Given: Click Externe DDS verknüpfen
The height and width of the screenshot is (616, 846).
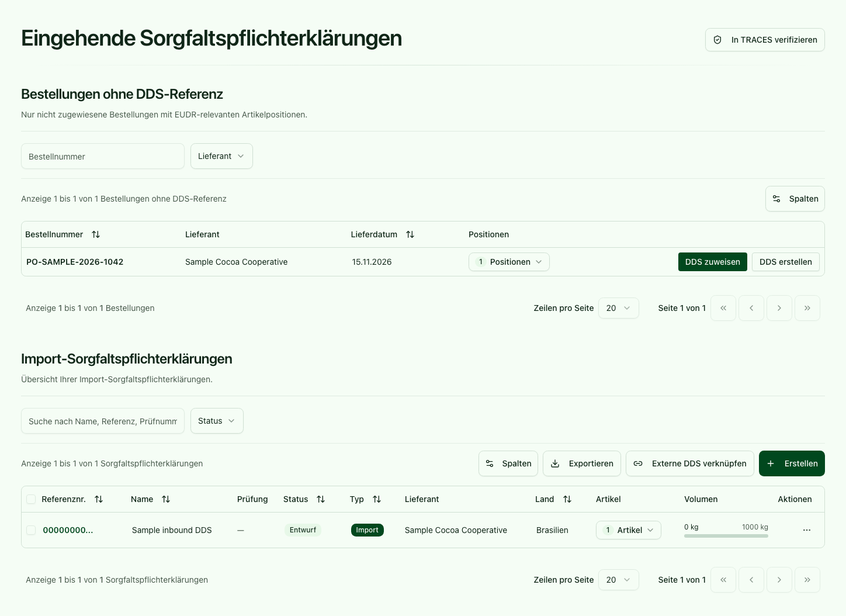Looking at the screenshot, I should click(x=690, y=463).
